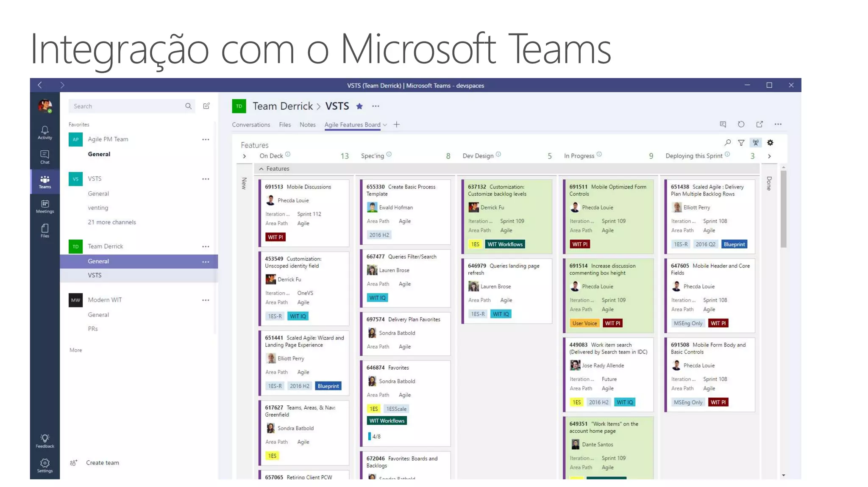Click Create team icon
Screen dimensions: 868x487
(74, 463)
